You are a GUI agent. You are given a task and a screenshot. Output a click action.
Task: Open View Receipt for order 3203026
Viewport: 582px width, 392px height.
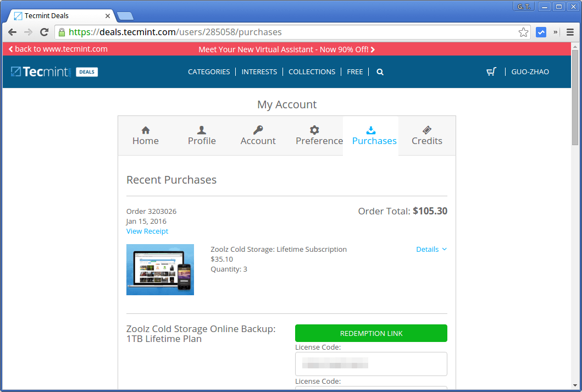147,231
